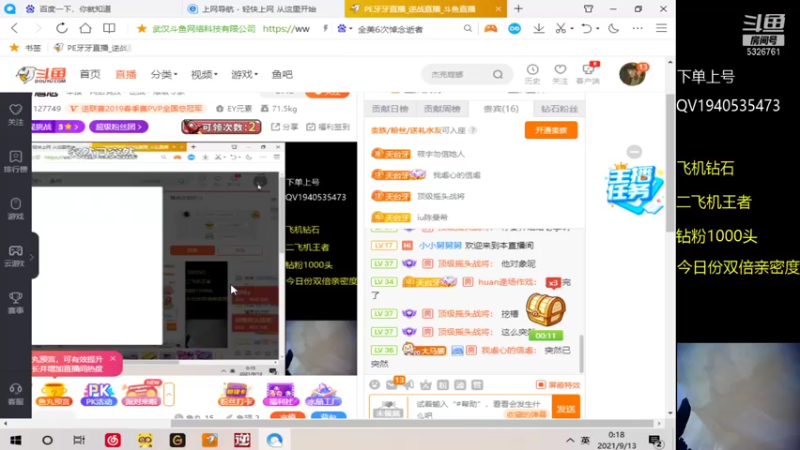This screenshot has height=450, width=800.
Task: Click the crown icon in chat toolbar
Action: click(426, 385)
